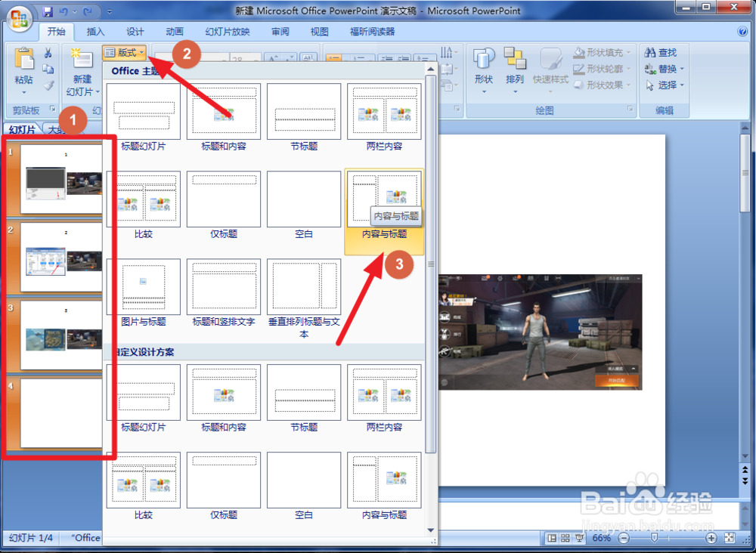
Task: Activate the format painter brush
Action: click(x=48, y=85)
